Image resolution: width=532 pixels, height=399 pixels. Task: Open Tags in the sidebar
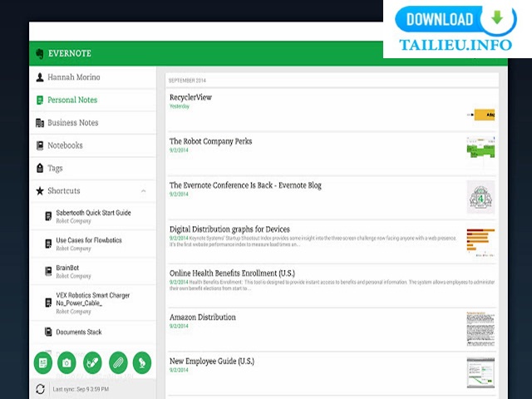point(93,168)
